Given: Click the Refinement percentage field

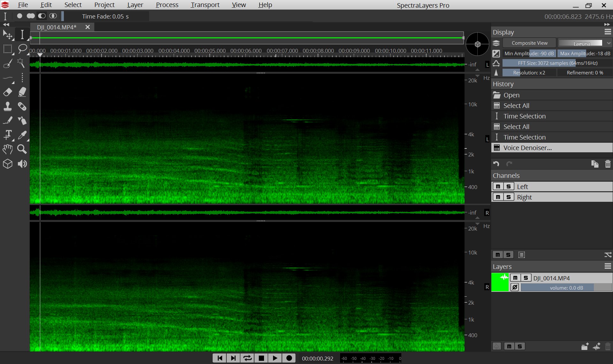Looking at the screenshot, I should pyautogui.click(x=585, y=72).
